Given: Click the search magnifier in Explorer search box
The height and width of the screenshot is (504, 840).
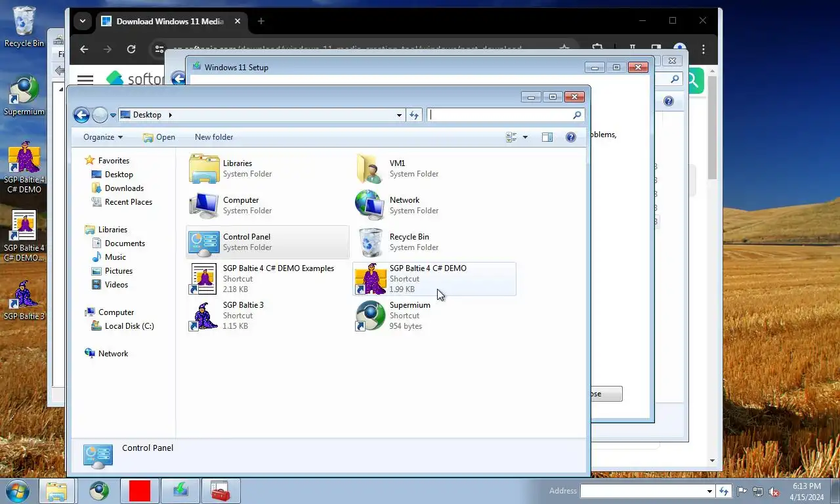Looking at the screenshot, I should 577,115.
